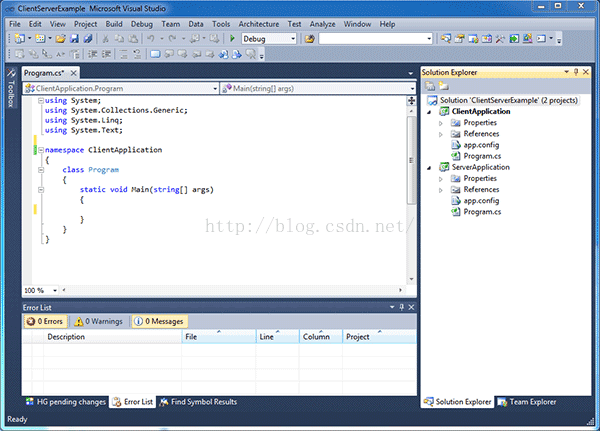
Task: Switch to the Team Explorer tab
Action: click(527, 402)
